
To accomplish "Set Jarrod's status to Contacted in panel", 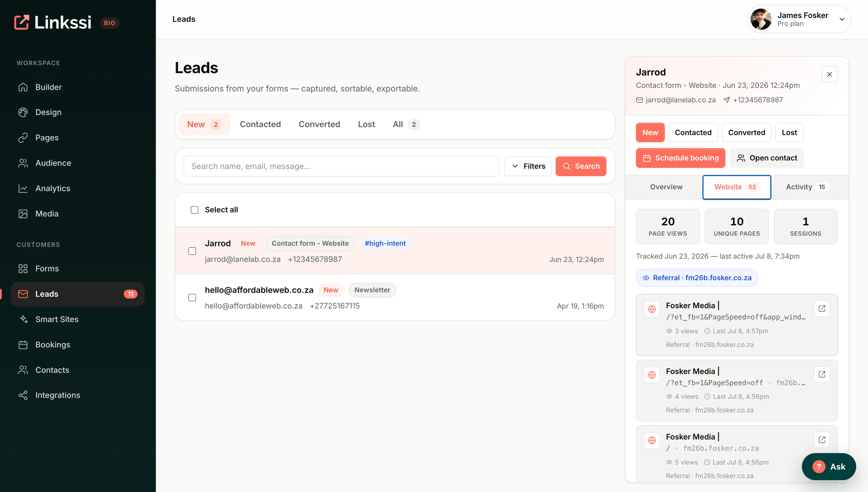I will click(693, 132).
